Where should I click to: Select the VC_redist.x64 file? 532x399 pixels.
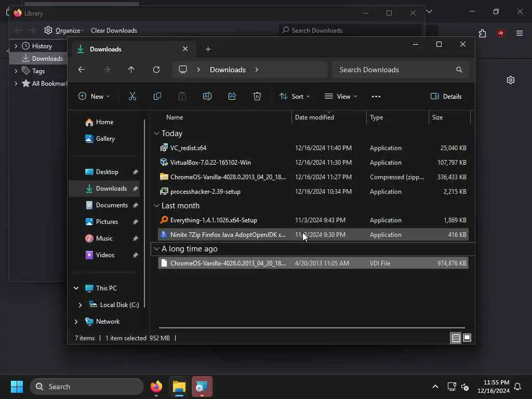pyautogui.click(x=313, y=148)
